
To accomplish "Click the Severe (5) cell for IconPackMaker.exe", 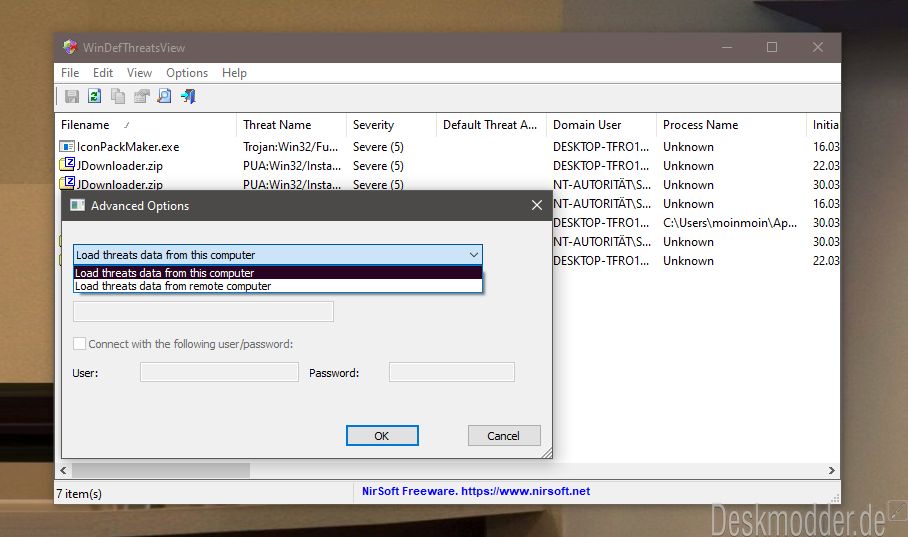I will [378, 147].
